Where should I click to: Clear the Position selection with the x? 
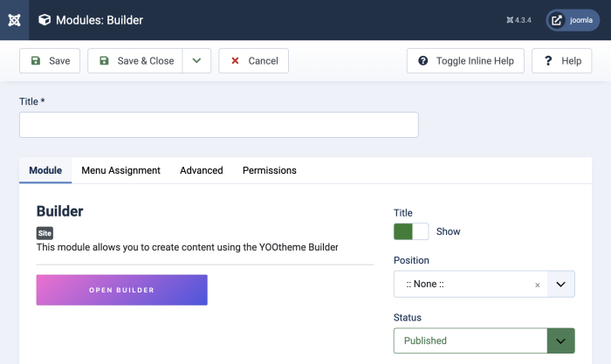(538, 285)
